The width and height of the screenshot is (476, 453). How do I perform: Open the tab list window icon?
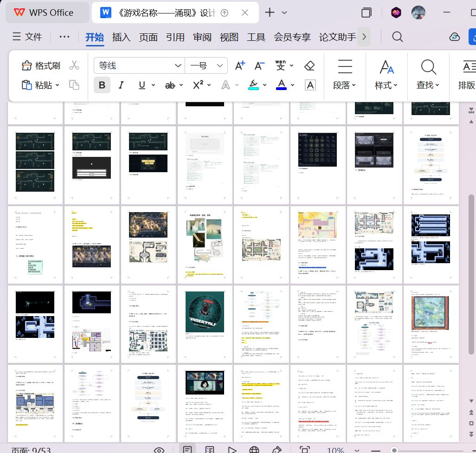(x=367, y=13)
